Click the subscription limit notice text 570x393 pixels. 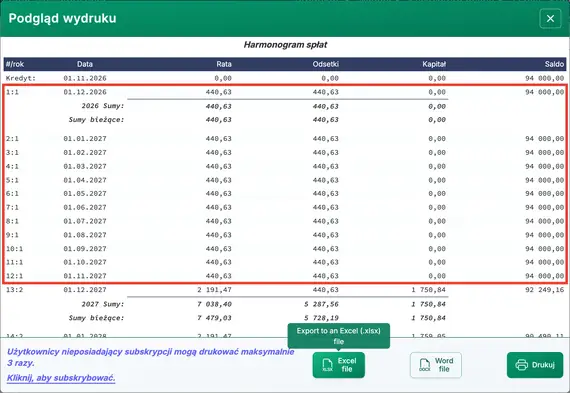pyautogui.click(x=150, y=357)
